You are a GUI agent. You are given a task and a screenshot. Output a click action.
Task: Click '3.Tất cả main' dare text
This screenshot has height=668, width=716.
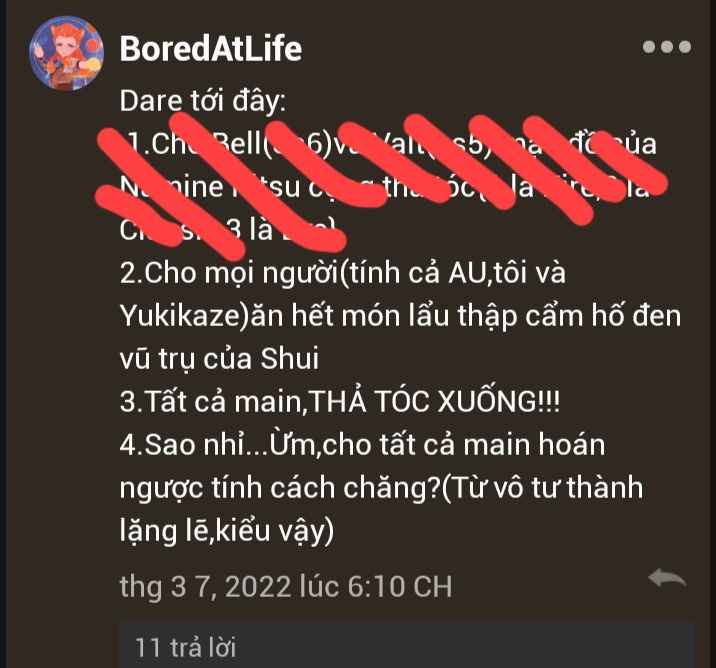click(x=211, y=402)
